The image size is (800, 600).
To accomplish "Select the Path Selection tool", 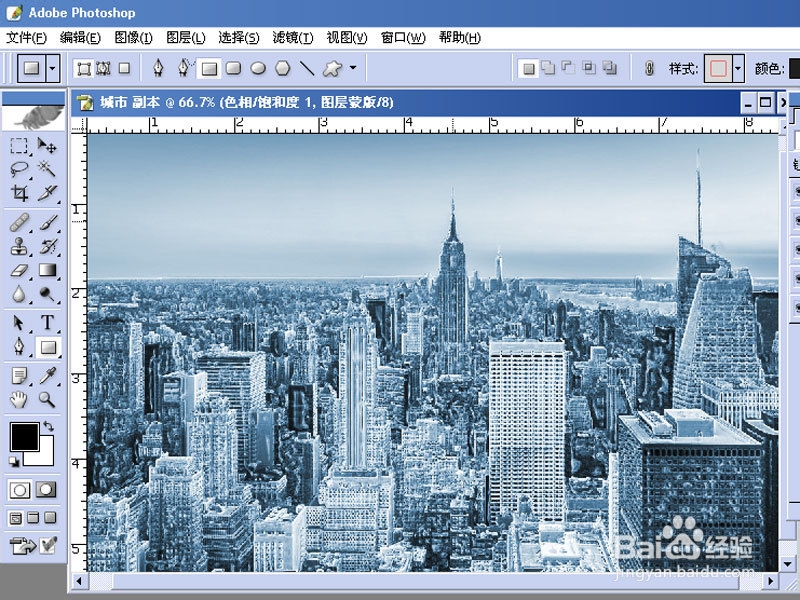I will click(x=19, y=322).
